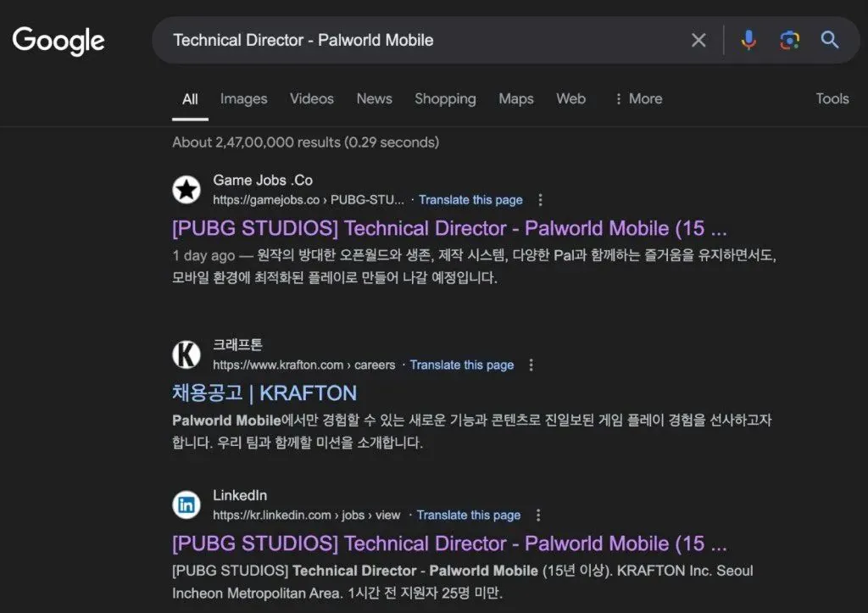Image resolution: width=868 pixels, height=613 pixels.
Task: Click the KRAFTON Inc. Seoul snippet text
Action: (x=685, y=571)
